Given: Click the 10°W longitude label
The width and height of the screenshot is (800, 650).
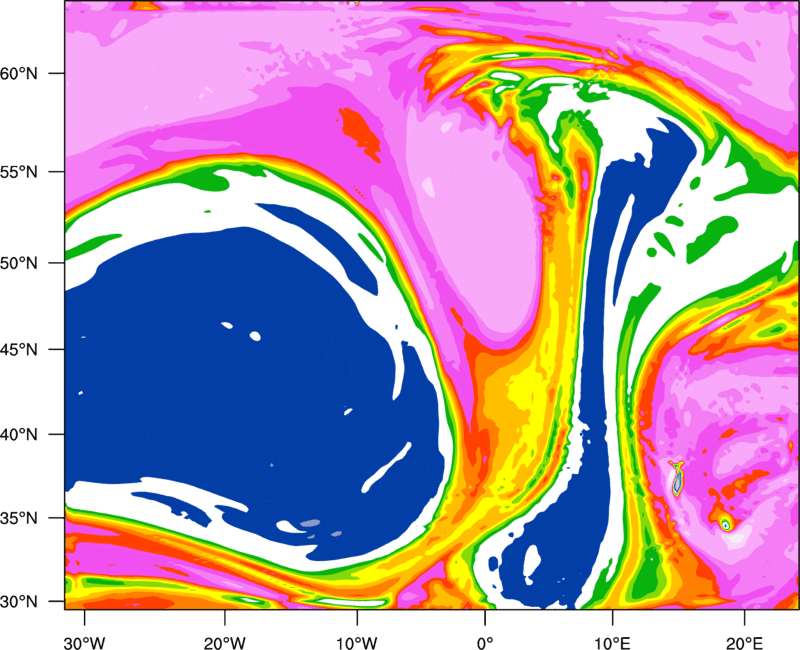Looking at the screenshot, I should (x=357, y=643).
